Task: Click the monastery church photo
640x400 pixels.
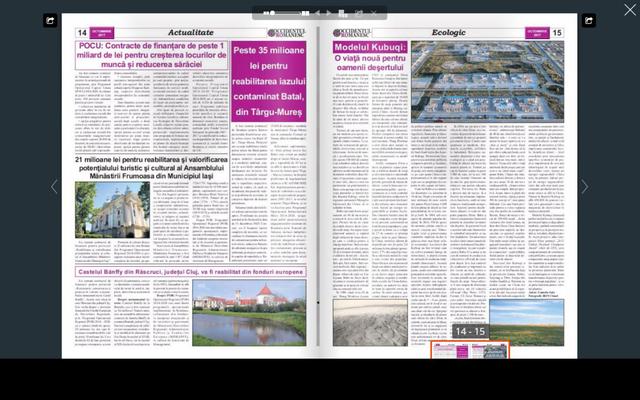Action: 112,210
